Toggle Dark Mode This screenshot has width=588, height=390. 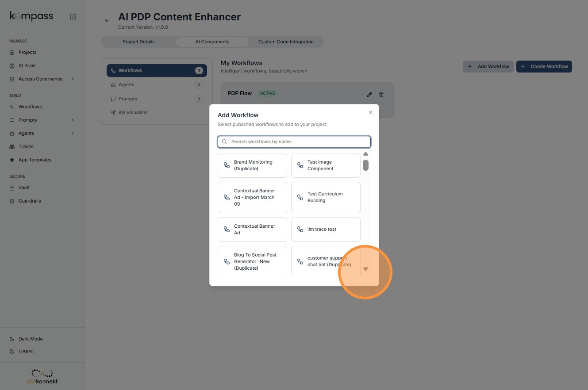[x=31, y=339]
